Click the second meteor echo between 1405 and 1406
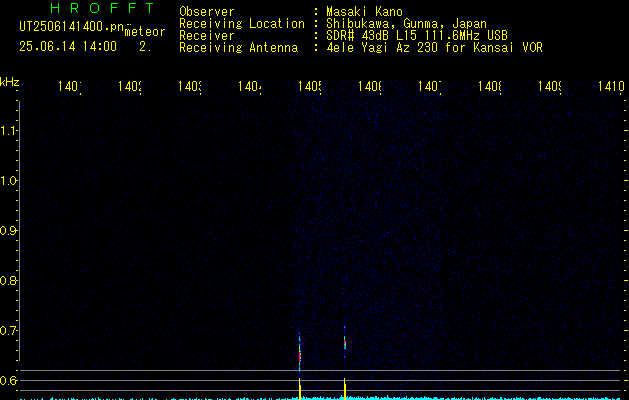The image size is (629, 400). (x=345, y=342)
